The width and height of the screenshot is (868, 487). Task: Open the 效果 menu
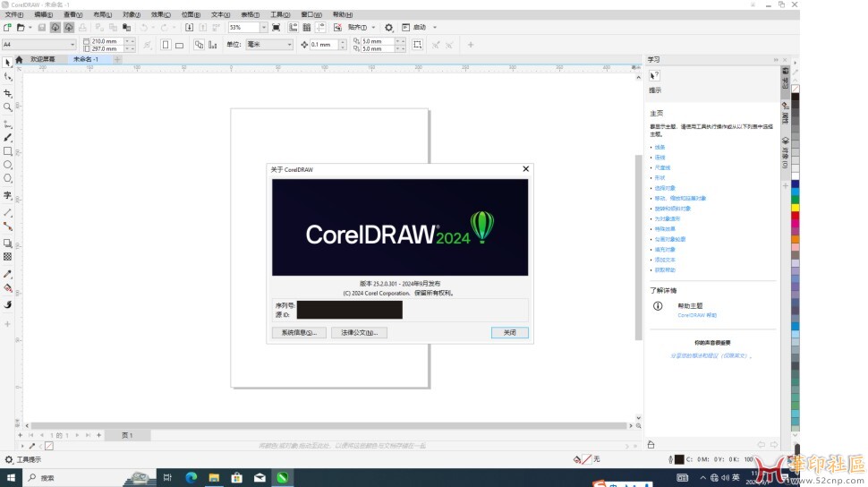coord(160,14)
